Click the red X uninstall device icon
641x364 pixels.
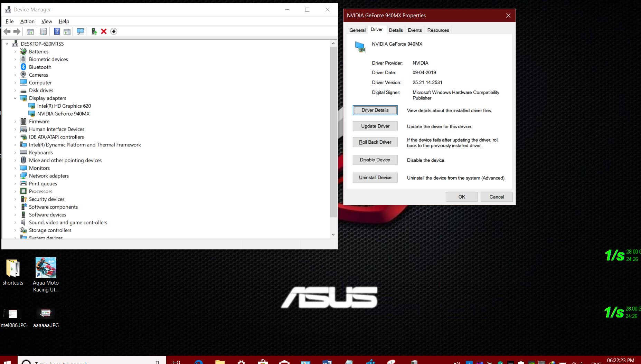[x=104, y=31]
